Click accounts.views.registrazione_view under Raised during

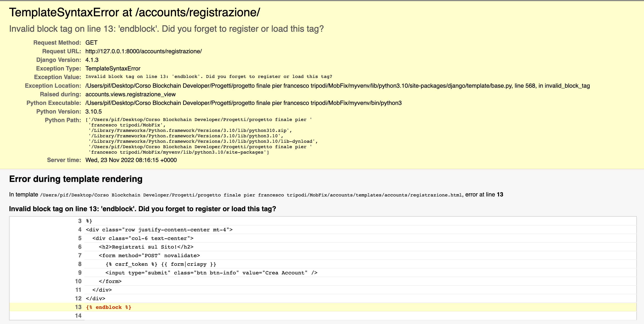(130, 94)
